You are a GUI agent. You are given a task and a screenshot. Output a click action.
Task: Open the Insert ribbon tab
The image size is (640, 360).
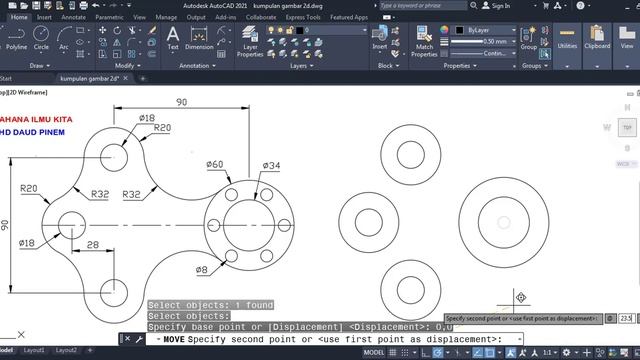[x=44, y=17]
